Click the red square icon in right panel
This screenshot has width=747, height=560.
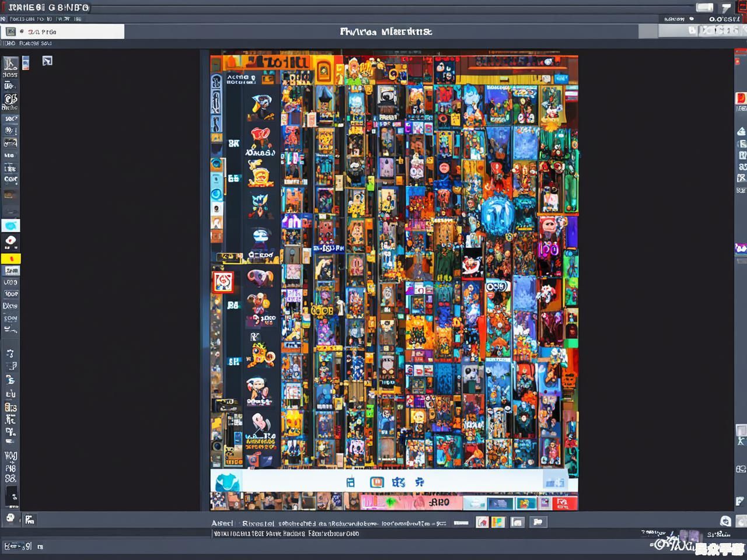[741, 98]
